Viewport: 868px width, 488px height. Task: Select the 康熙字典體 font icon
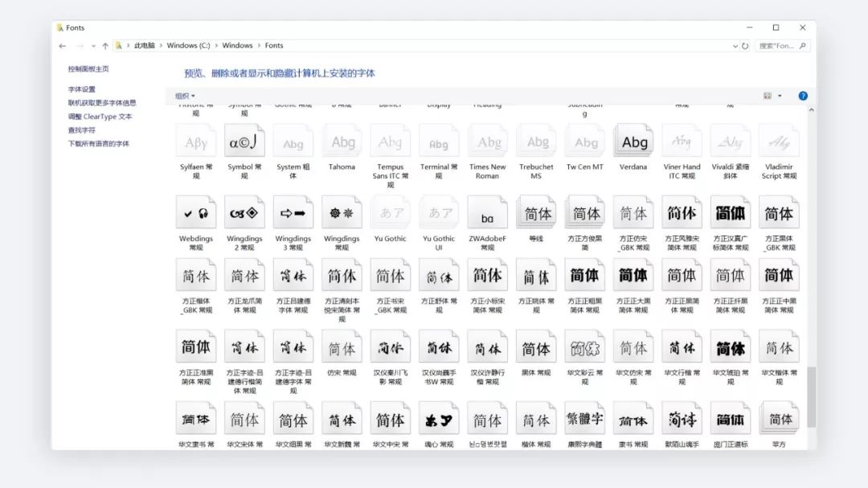(x=584, y=419)
